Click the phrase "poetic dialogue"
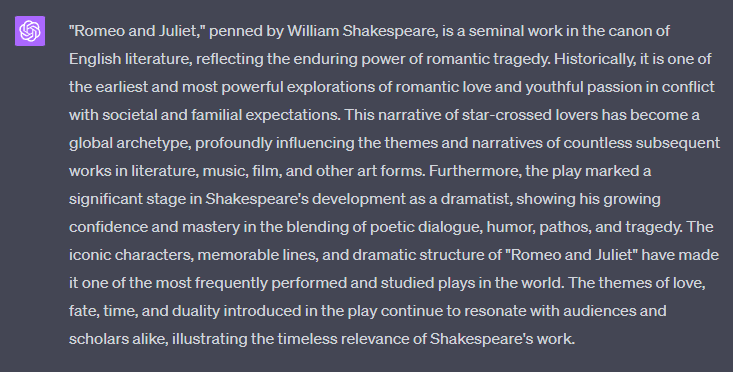The height and width of the screenshot is (372, 733). coord(426,227)
